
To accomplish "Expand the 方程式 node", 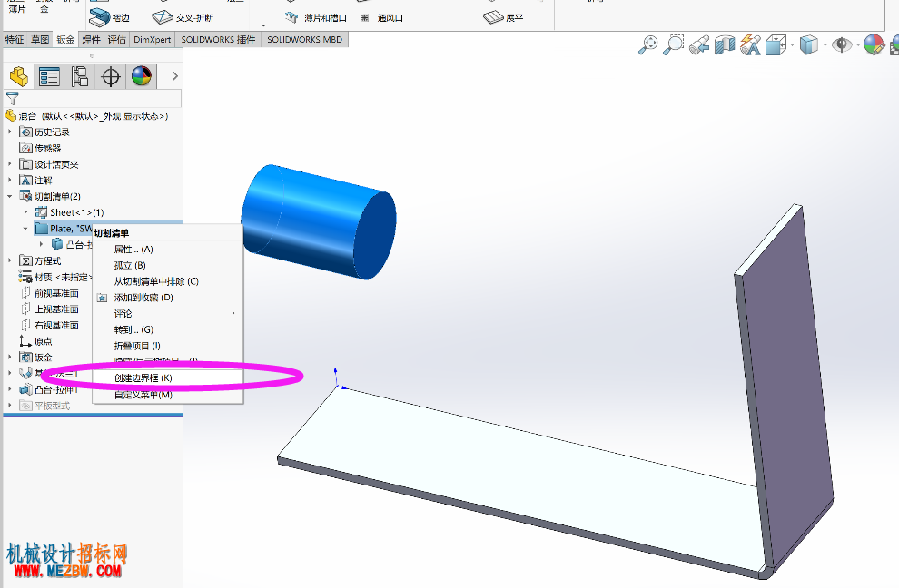I will (x=9, y=260).
